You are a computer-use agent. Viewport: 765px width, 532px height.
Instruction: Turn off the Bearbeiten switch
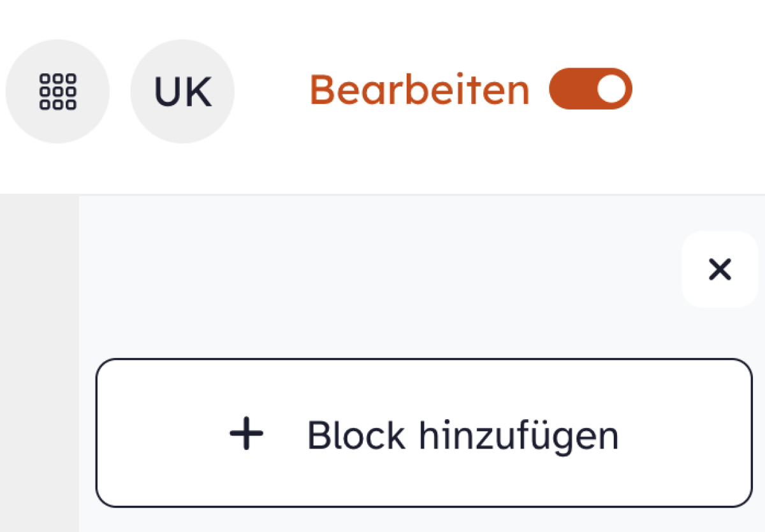coord(590,89)
